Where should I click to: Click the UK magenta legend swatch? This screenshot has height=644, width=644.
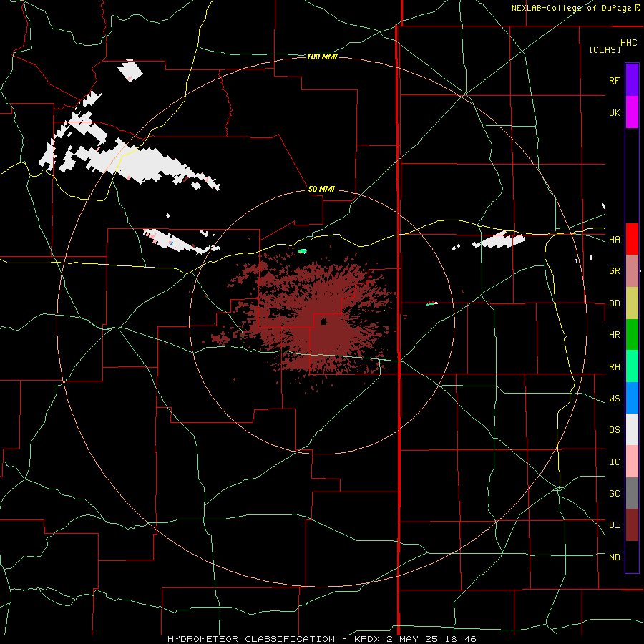[x=632, y=112]
